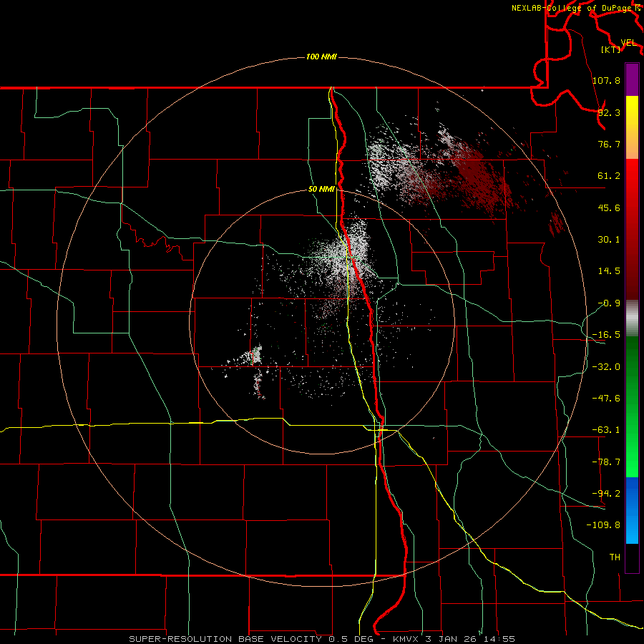Click the 76.7 velocity scale value

click(609, 144)
